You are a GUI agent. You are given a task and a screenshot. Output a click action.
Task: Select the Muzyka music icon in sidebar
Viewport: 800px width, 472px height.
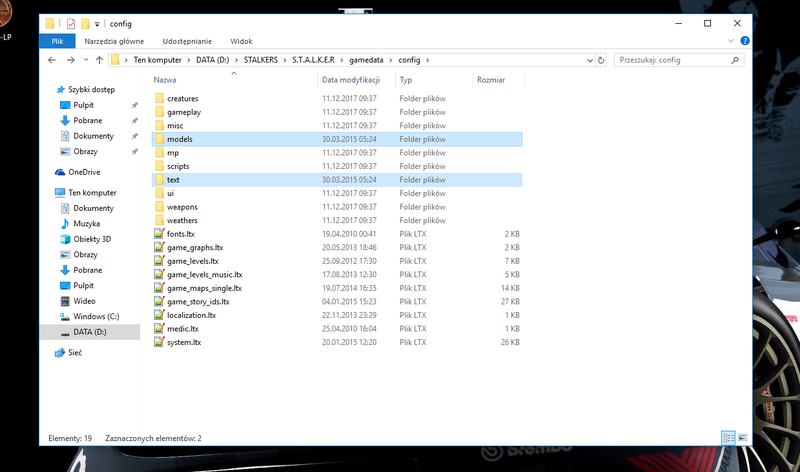pyautogui.click(x=64, y=224)
